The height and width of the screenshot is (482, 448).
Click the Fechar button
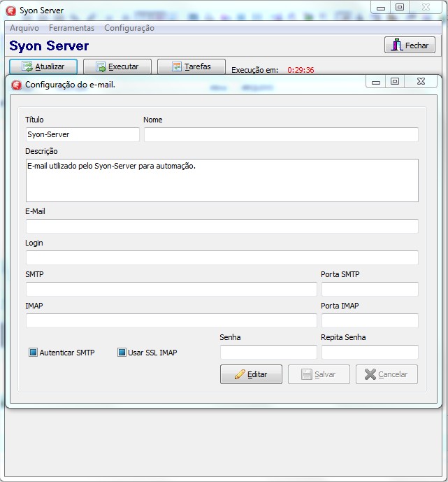[x=410, y=45]
